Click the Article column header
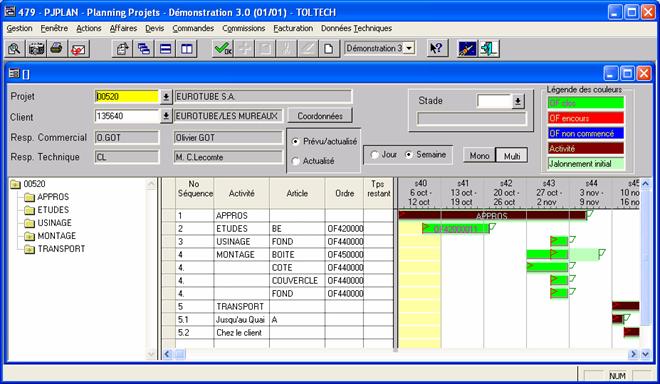The width and height of the screenshot is (660, 384). 297,193
